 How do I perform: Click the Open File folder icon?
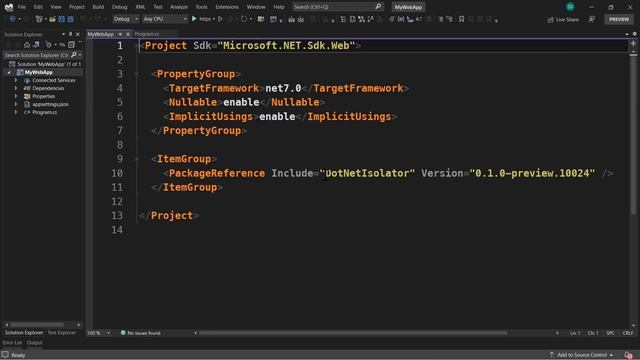pyautogui.click(x=52, y=19)
